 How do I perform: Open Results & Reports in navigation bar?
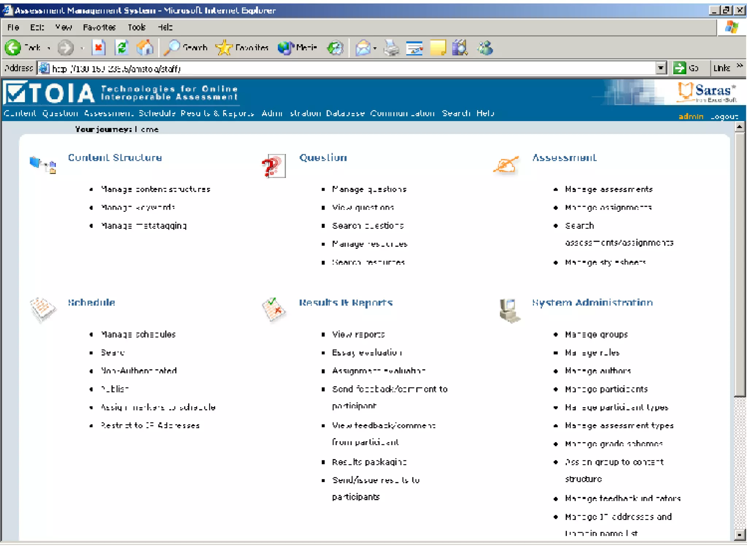coord(217,113)
